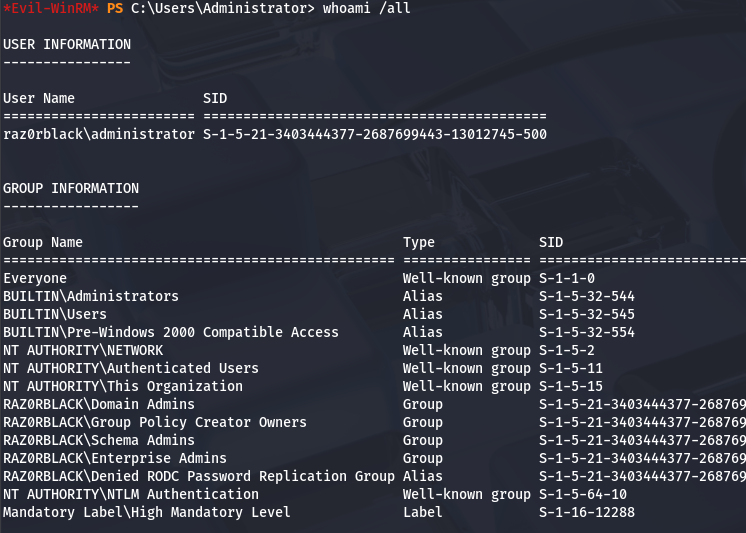
Task: Click the USER INFORMATION heading
Action: click(67, 45)
